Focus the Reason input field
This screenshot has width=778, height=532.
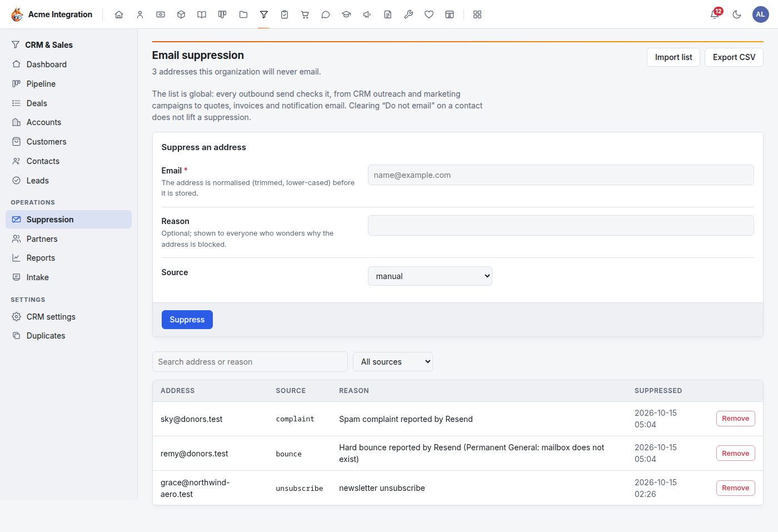tap(561, 225)
